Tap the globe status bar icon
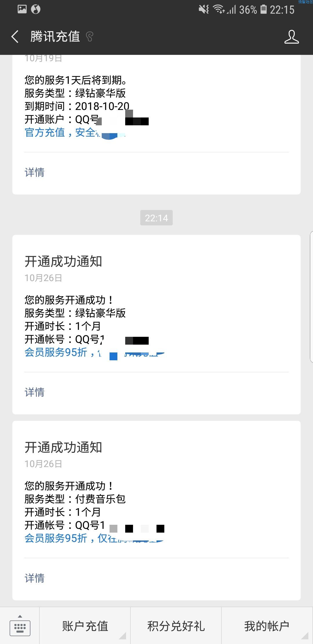This screenshot has width=313, height=644. [x=36, y=9]
